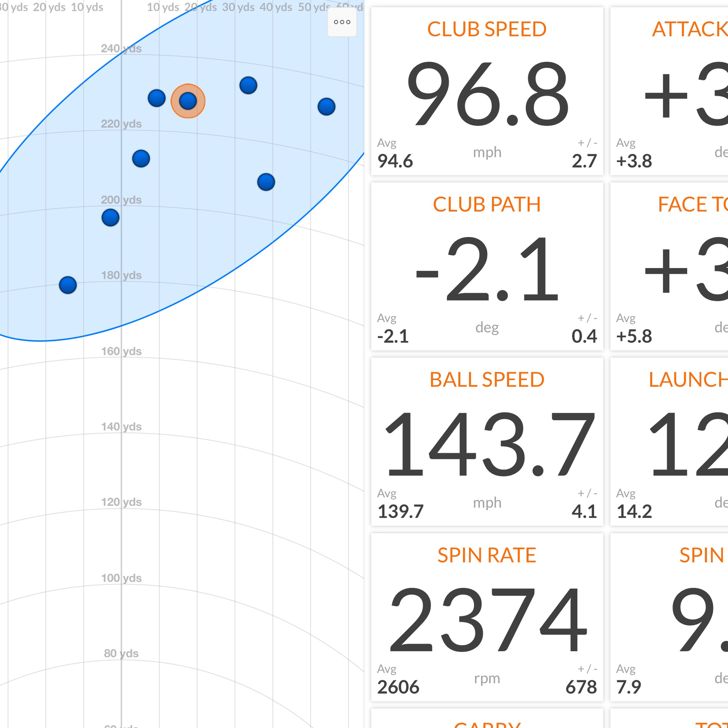Click Attack Angle average value +3.8
728x728 pixels.
click(x=634, y=161)
